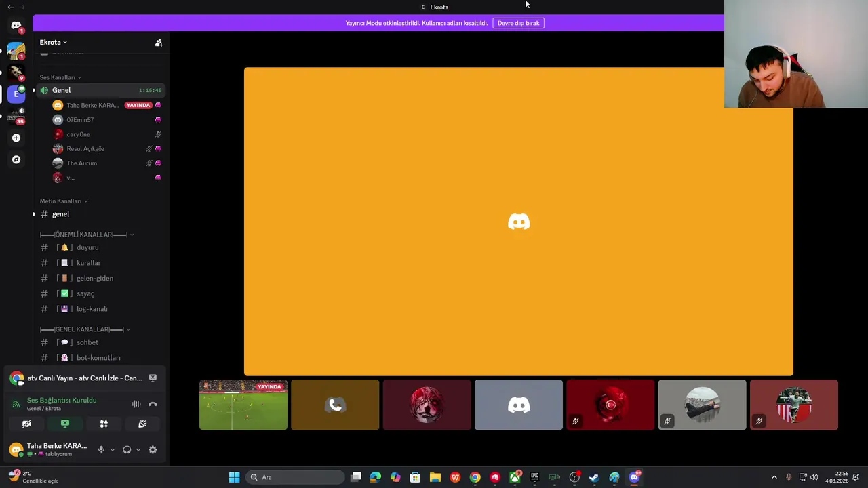
Task: Open Discord direct messages home icon
Action: tap(16, 26)
